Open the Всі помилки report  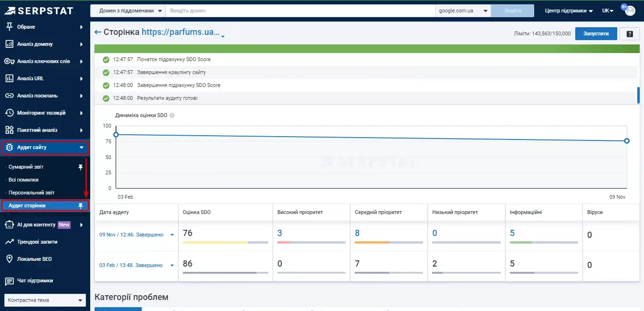tap(23, 180)
